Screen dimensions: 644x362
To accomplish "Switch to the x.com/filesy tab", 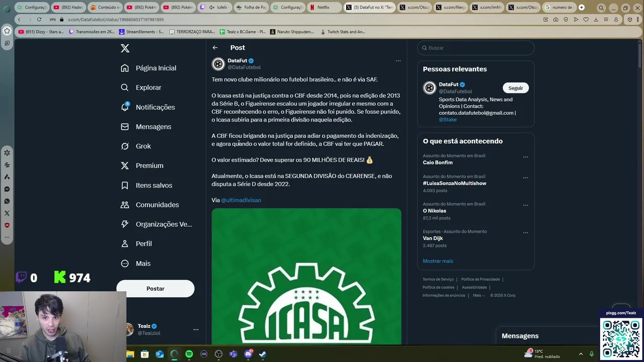I will 450,8.
